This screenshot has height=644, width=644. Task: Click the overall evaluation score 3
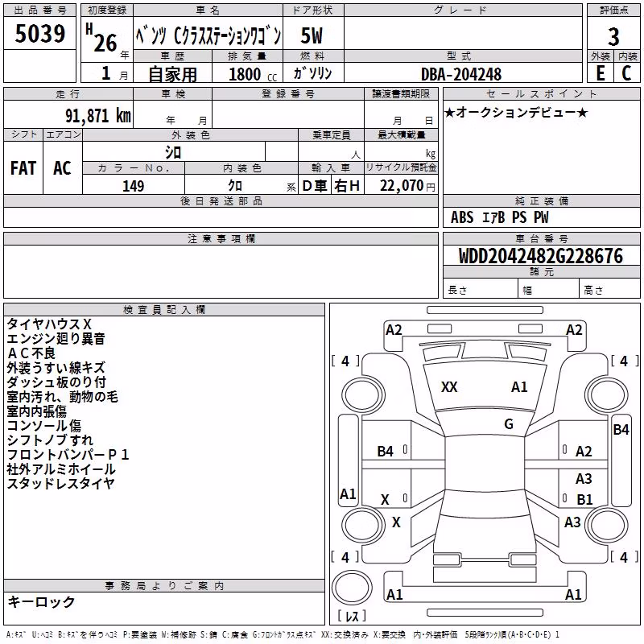(x=613, y=36)
